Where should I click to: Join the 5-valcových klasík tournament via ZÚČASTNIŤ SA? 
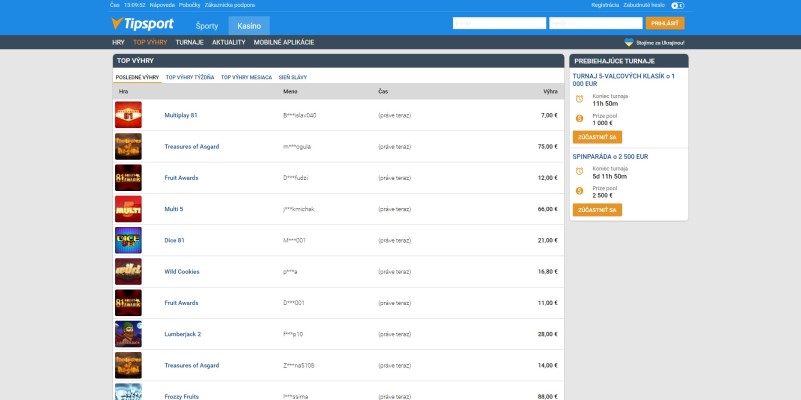point(597,137)
